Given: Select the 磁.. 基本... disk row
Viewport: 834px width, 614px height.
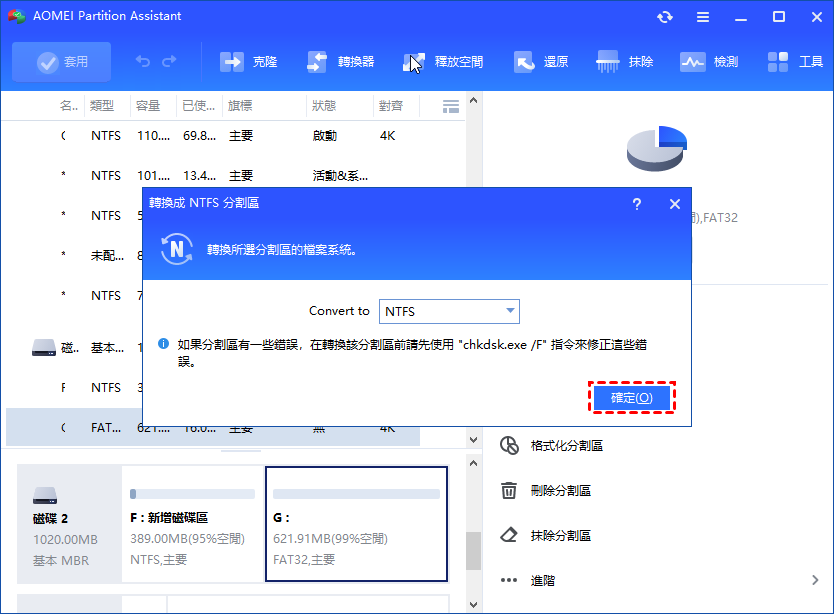Looking at the screenshot, I should 74,348.
